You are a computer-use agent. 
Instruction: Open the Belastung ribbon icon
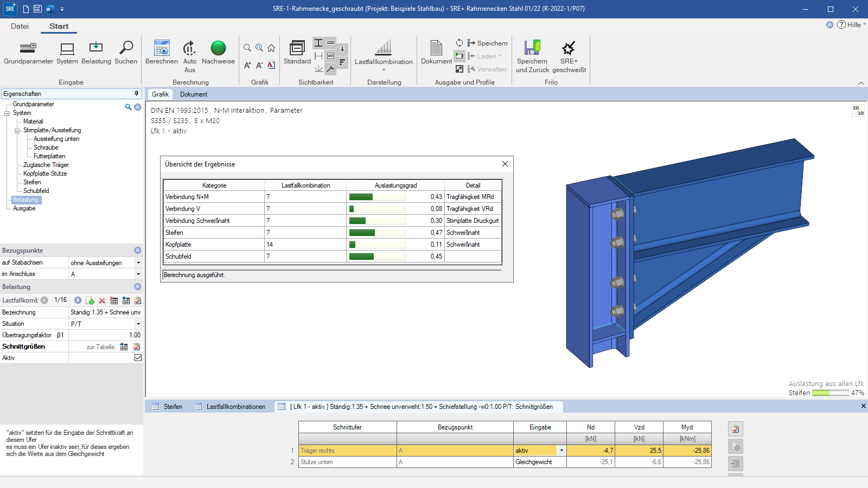coord(96,53)
